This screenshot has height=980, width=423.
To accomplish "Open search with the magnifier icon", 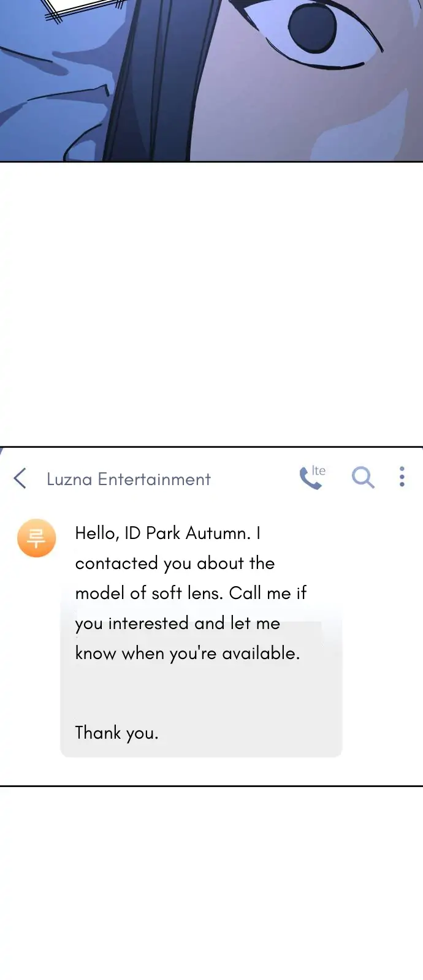I will [x=362, y=477].
